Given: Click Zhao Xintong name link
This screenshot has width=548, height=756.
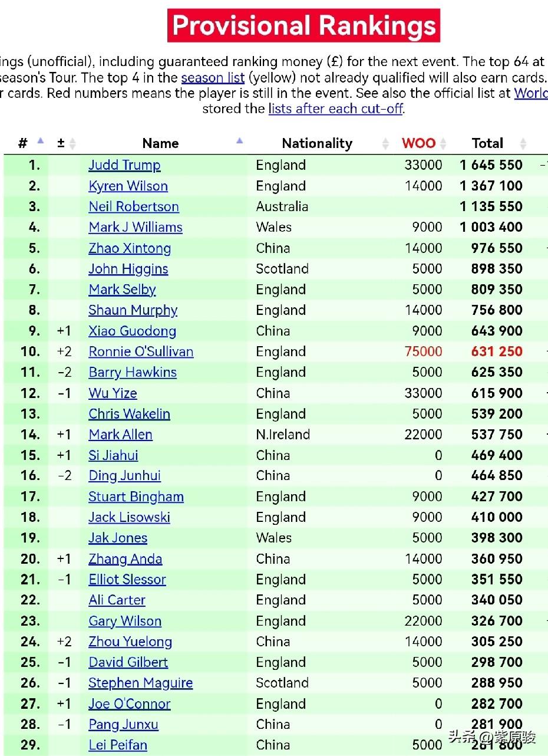Looking at the screenshot, I should (130, 248).
